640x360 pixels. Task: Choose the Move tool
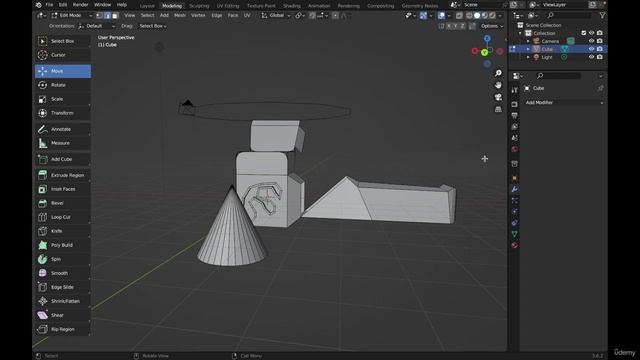[63, 71]
